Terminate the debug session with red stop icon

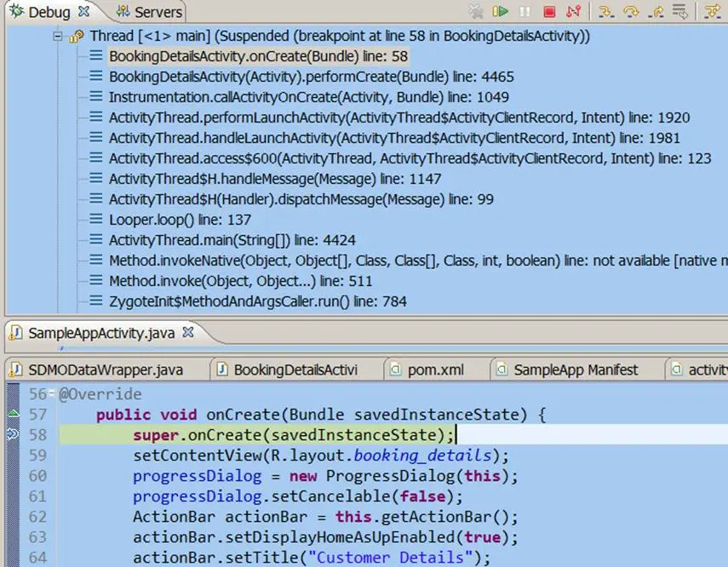pyautogui.click(x=549, y=11)
